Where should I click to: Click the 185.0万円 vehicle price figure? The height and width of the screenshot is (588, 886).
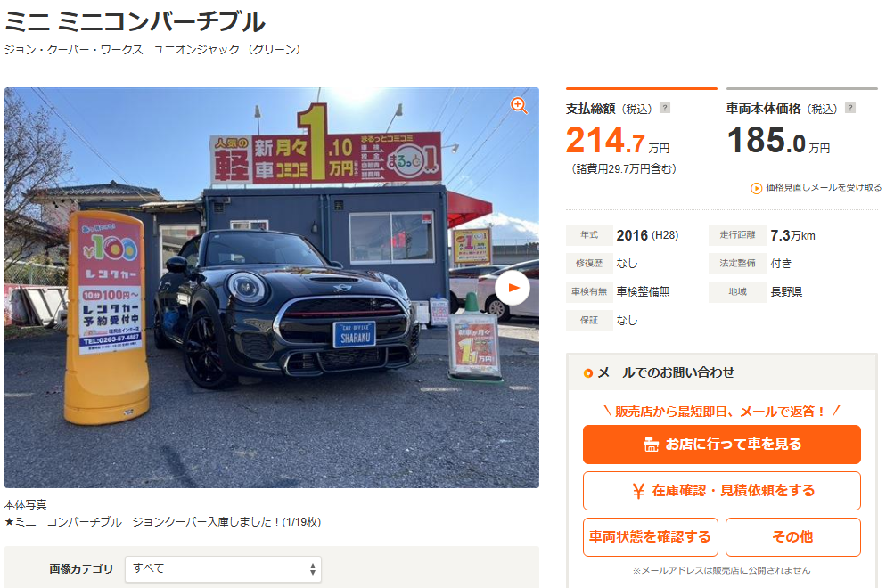[x=778, y=140]
